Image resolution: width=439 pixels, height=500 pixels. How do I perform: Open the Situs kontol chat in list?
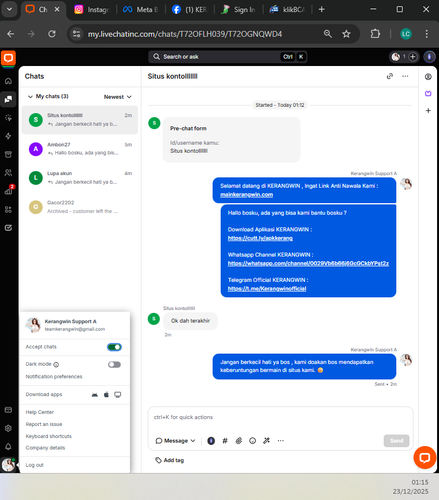coord(80,120)
